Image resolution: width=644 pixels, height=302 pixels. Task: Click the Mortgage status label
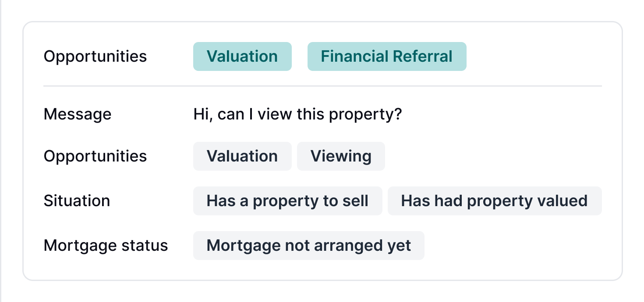(x=106, y=245)
